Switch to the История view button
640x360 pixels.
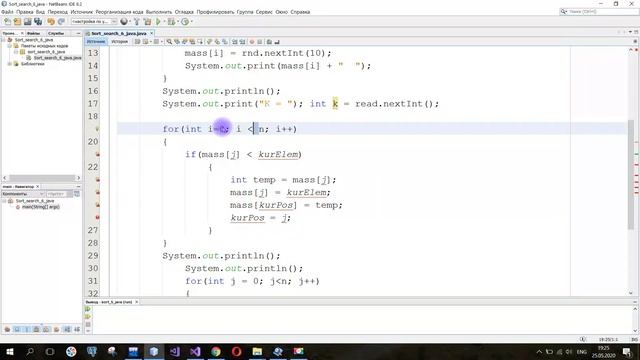(120, 42)
